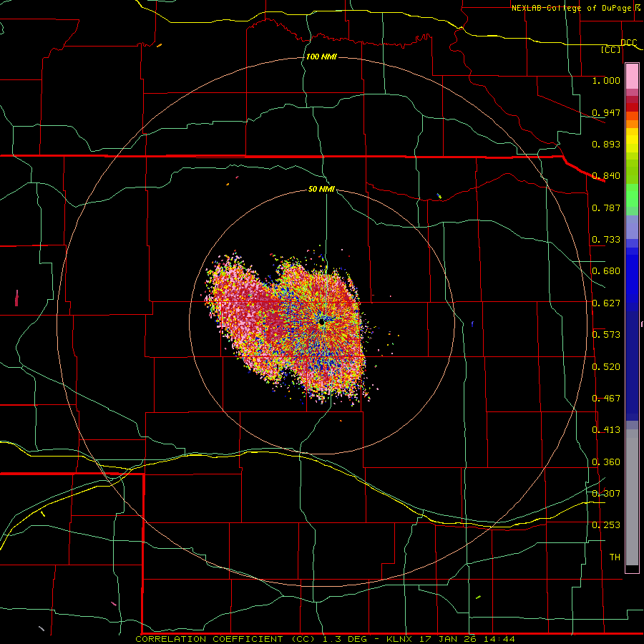
Task: Click the 0.413 legend value
Action: pos(606,430)
